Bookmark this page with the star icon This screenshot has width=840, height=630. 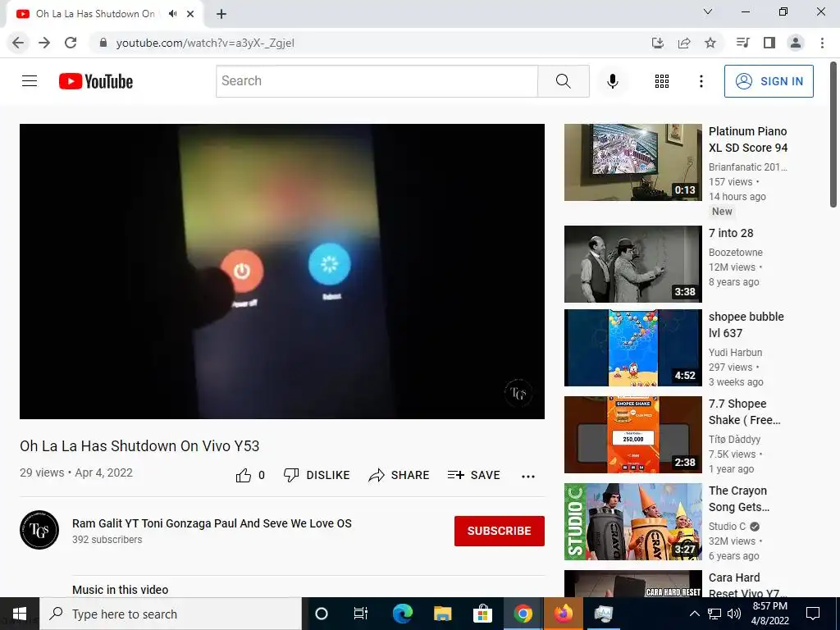click(x=710, y=43)
